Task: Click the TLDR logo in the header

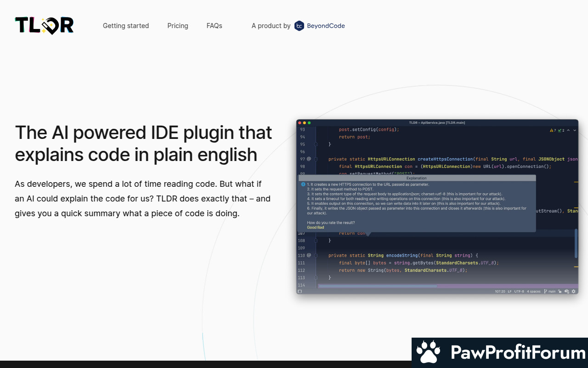Action: pyautogui.click(x=44, y=26)
